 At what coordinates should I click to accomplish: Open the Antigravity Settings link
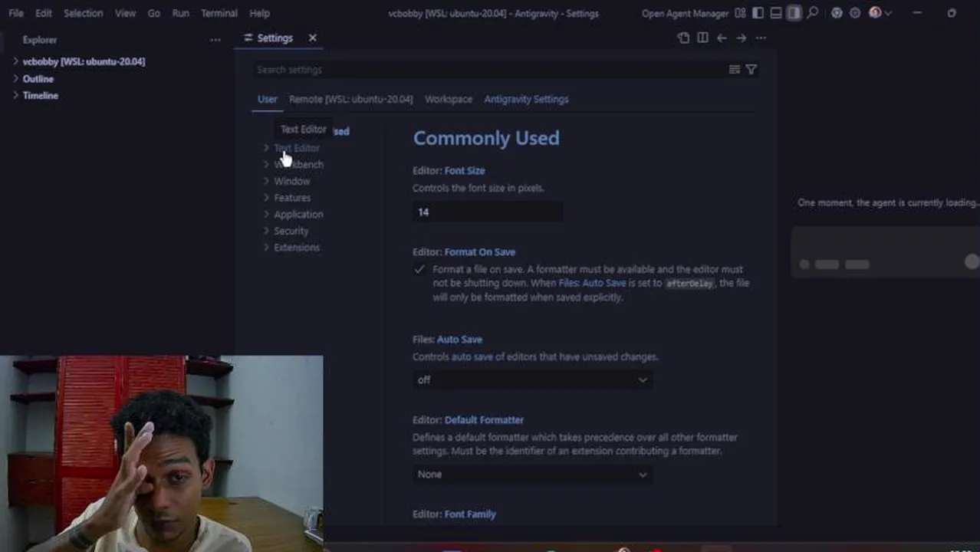tap(526, 99)
